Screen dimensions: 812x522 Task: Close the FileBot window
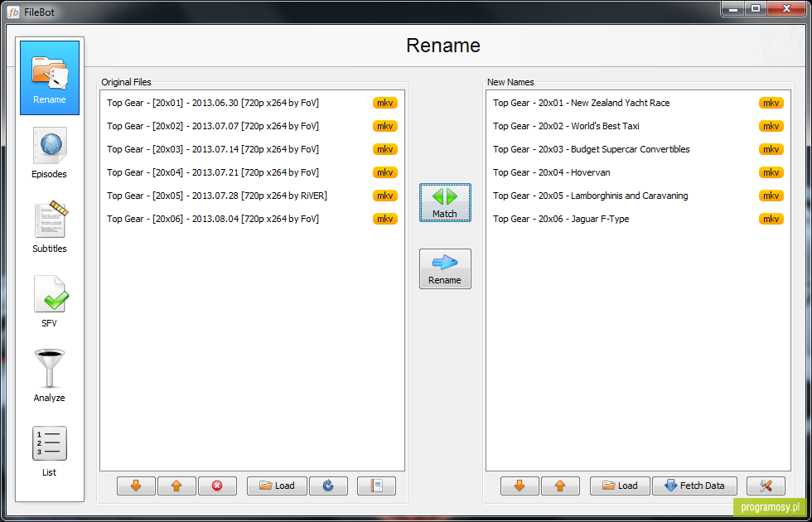[x=786, y=9]
